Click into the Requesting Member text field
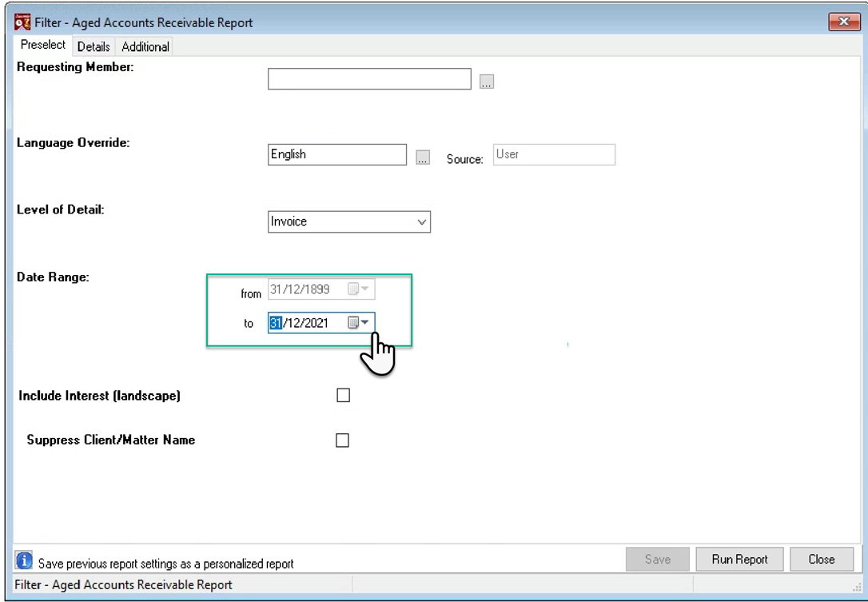868x602 pixels. click(369, 78)
